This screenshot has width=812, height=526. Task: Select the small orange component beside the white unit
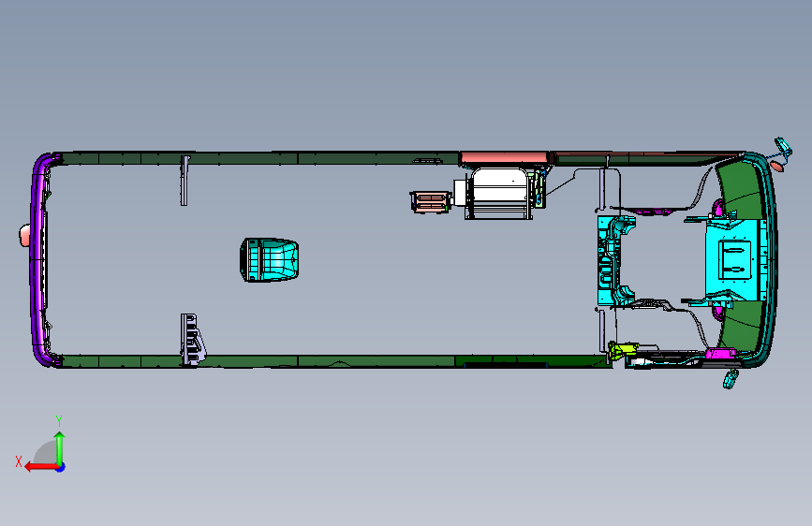click(x=430, y=202)
